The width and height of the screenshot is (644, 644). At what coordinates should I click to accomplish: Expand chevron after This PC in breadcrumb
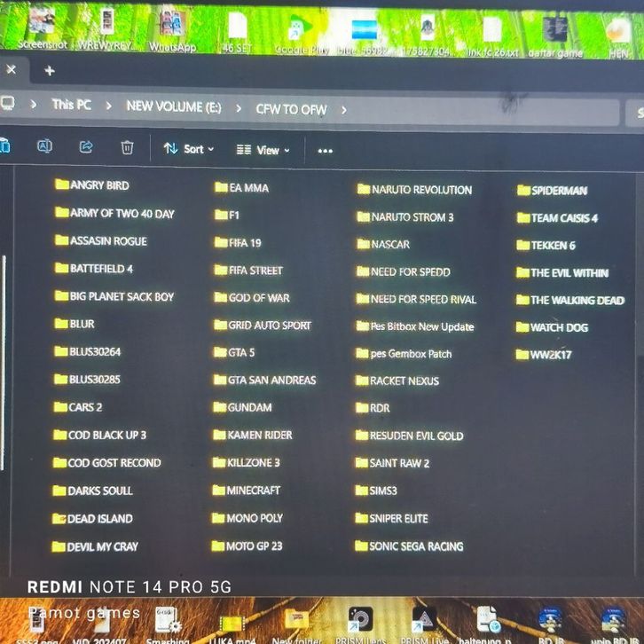tap(108, 106)
